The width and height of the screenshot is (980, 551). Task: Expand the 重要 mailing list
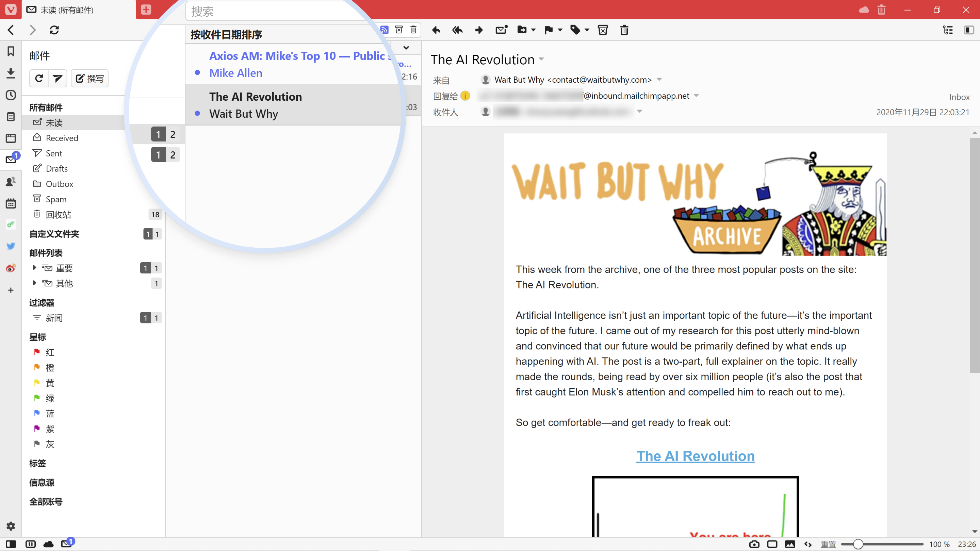tap(34, 268)
